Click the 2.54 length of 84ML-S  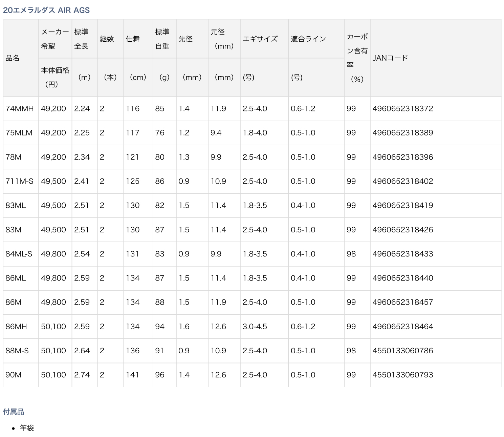(x=82, y=254)
